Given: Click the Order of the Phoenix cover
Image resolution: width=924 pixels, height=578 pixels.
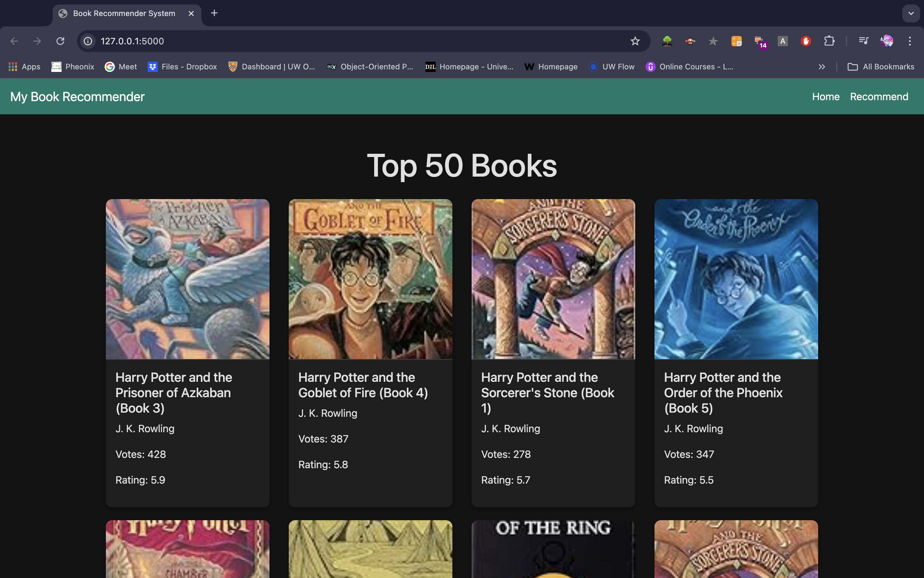Looking at the screenshot, I should (736, 279).
